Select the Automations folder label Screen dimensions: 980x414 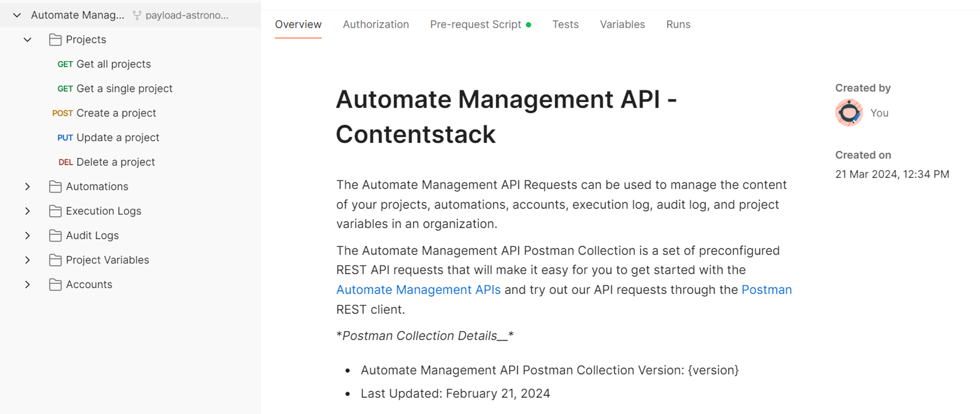click(97, 187)
